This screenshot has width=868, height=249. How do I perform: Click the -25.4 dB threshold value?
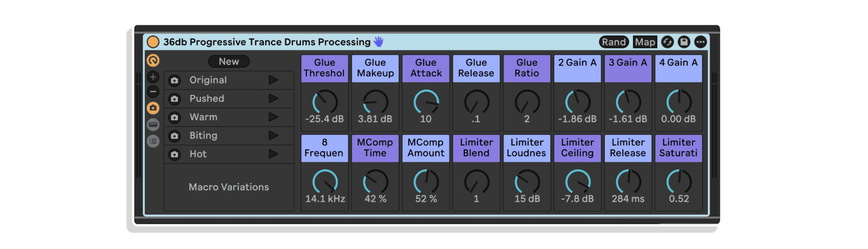point(325,119)
